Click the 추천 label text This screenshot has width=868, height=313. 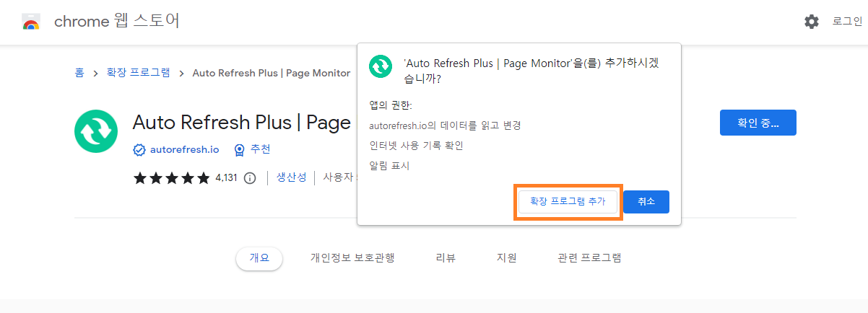point(261,150)
